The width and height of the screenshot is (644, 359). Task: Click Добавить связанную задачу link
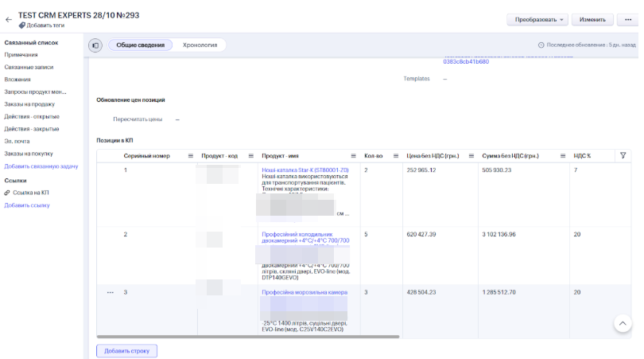[41, 166]
